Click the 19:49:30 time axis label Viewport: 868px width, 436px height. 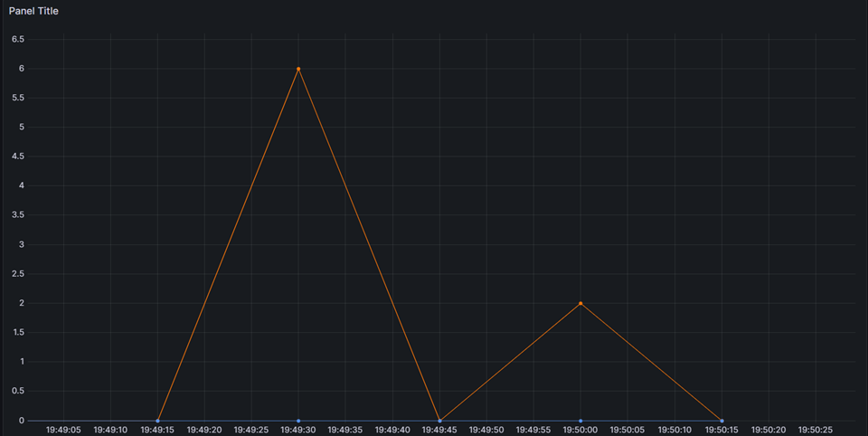(x=297, y=430)
